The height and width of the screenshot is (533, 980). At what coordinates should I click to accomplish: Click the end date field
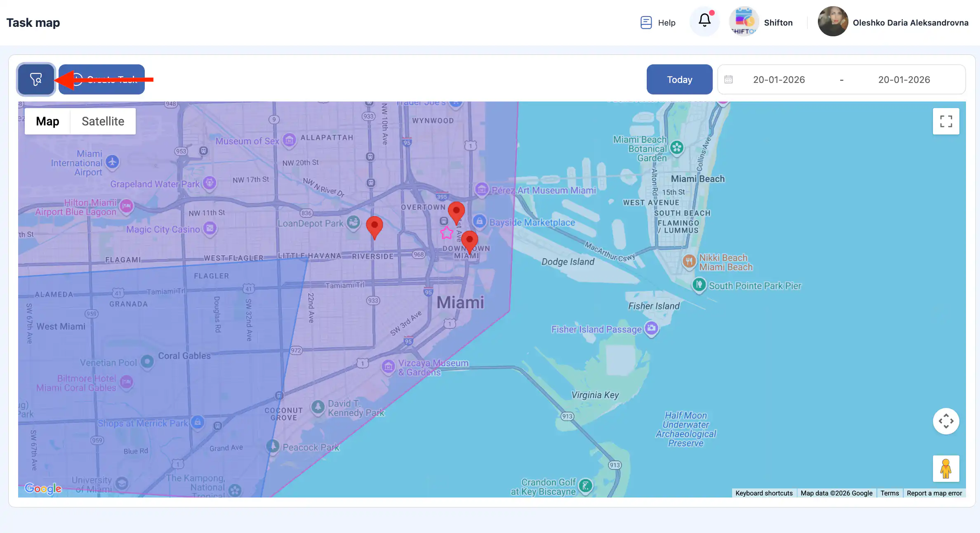coord(904,80)
